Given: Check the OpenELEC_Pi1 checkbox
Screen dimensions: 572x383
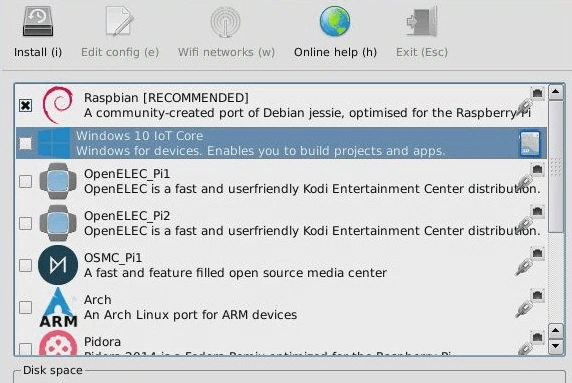Looking at the screenshot, I should (26, 181).
